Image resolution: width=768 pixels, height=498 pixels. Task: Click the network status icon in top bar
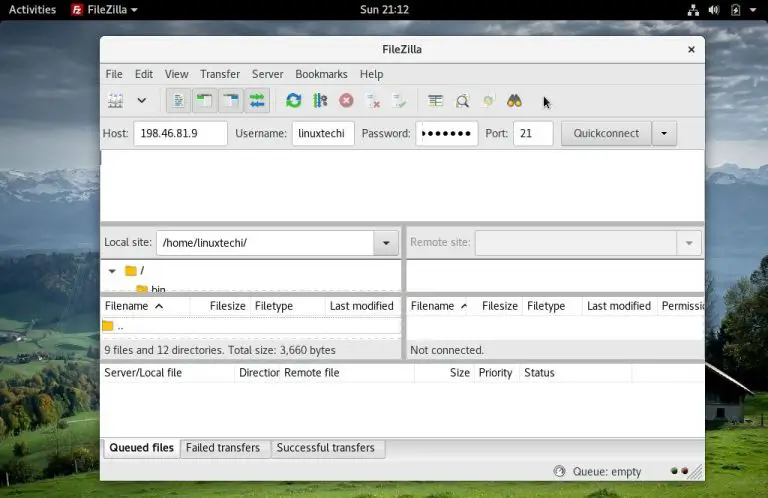tap(693, 10)
